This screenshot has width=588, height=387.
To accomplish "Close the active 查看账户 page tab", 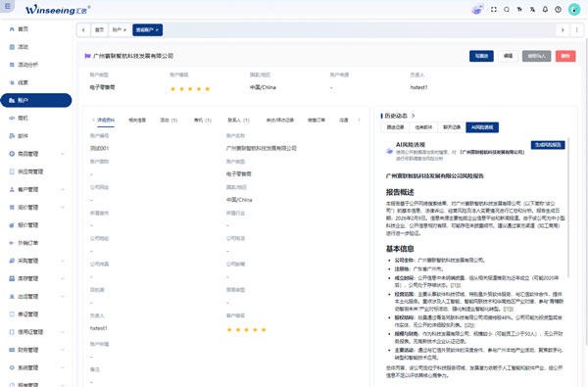I will [157, 30].
